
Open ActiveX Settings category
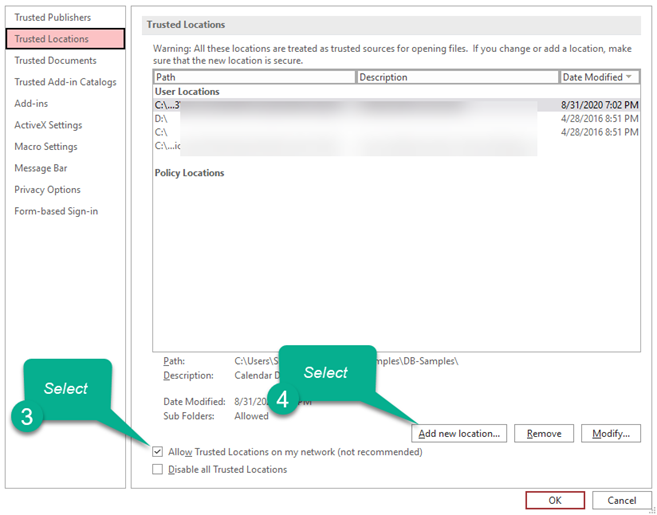point(48,125)
